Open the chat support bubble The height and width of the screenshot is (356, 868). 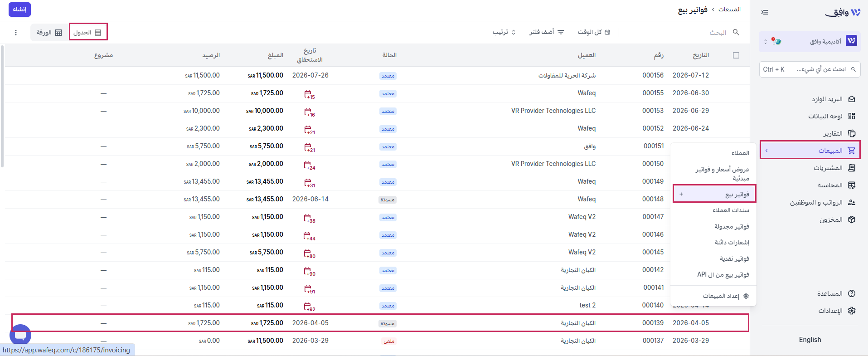(x=20, y=335)
